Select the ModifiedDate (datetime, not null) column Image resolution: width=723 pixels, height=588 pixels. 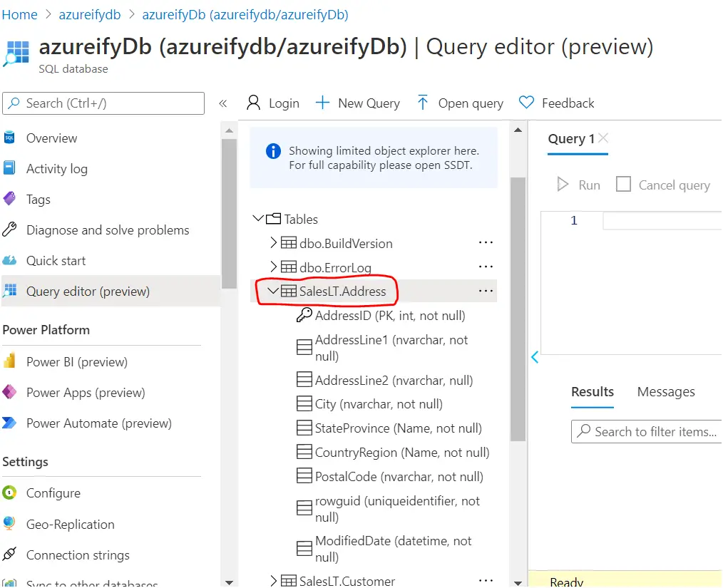[394, 548]
